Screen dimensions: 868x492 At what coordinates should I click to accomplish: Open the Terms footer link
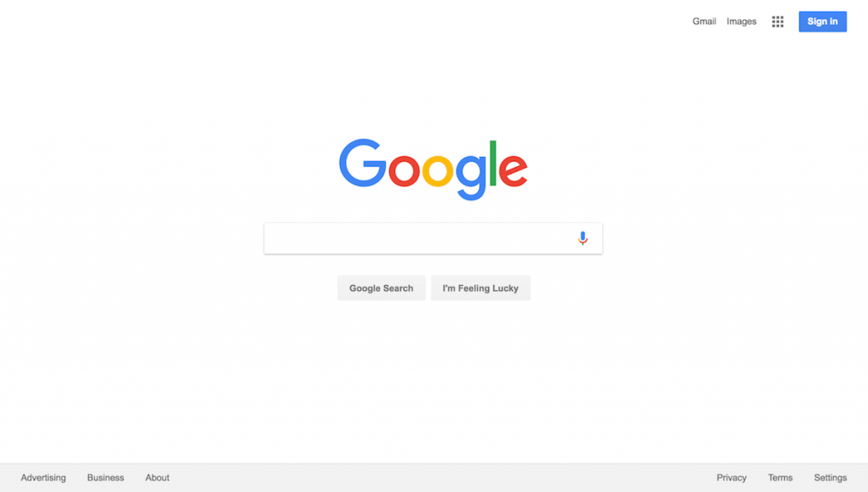coord(780,478)
